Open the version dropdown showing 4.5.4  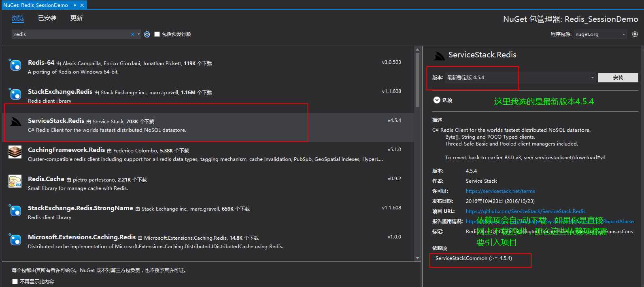(x=520, y=78)
